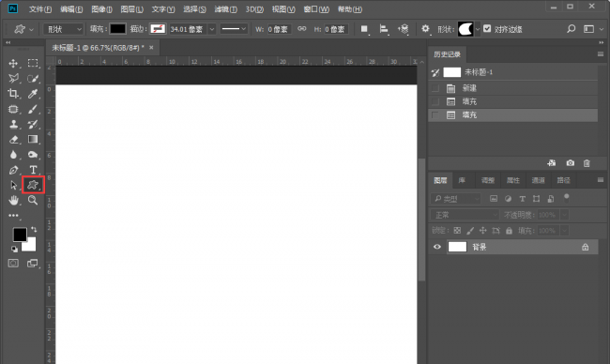
Task: Open path arrangement options
Action: [x=403, y=29]
